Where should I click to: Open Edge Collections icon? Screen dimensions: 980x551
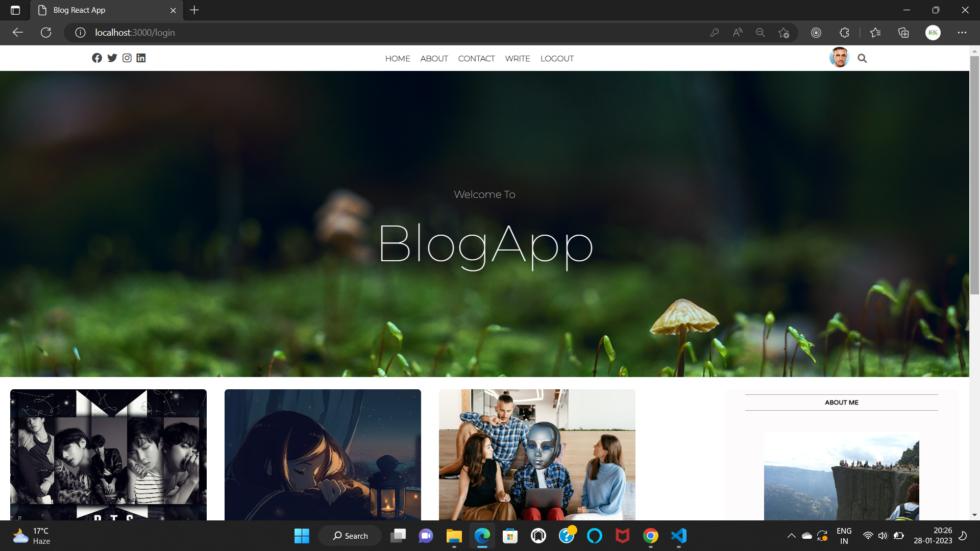tap(903, 32)
